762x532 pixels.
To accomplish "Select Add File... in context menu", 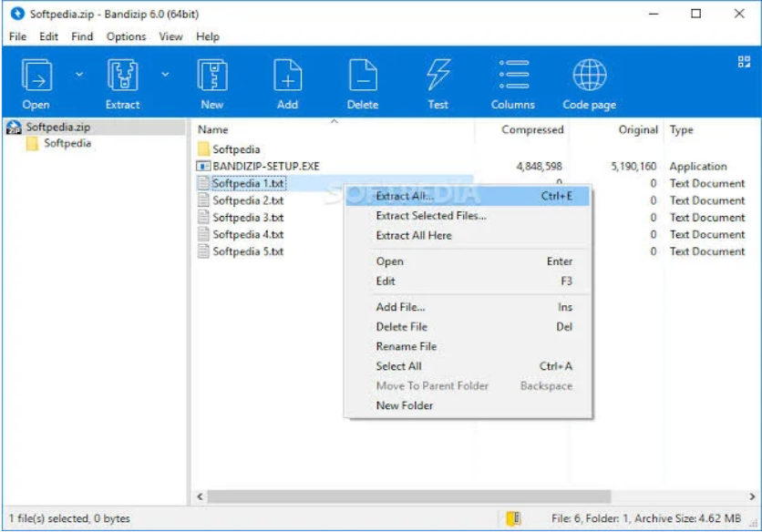I will pos(468,307).
